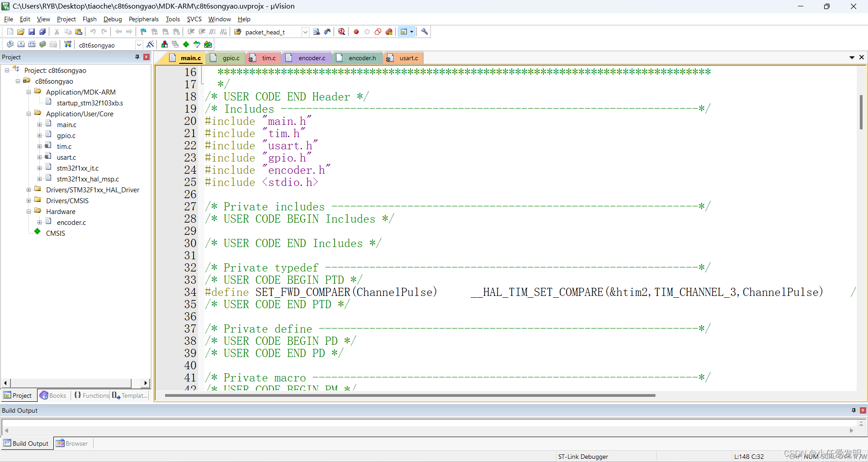Open the Peripherals menu

[x=143, y=19]
